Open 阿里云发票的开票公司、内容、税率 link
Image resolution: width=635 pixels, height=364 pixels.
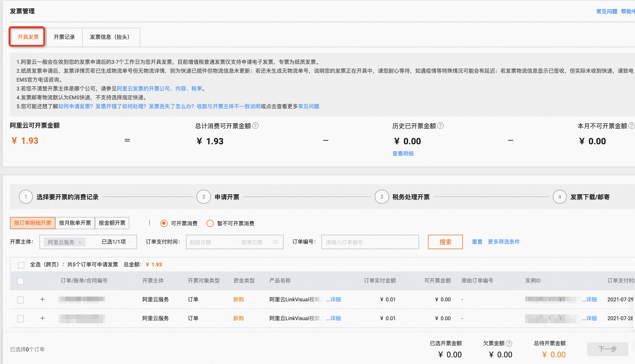pos(160,89)
